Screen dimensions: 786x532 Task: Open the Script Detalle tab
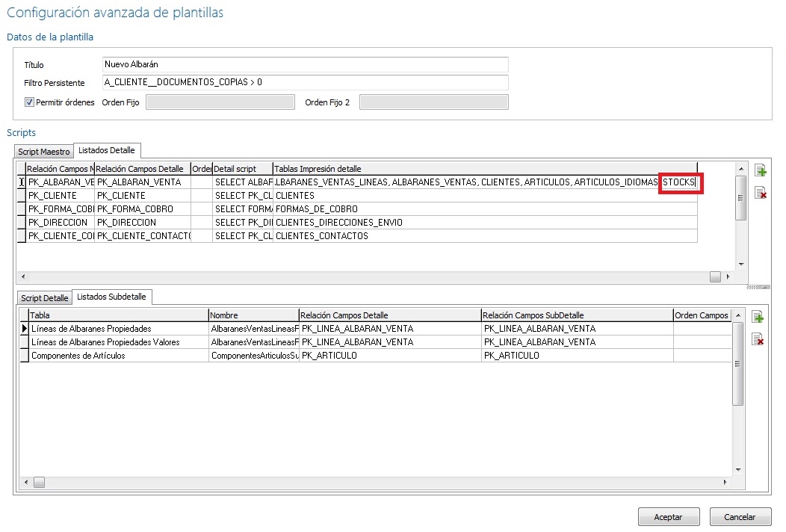[44, 298]
